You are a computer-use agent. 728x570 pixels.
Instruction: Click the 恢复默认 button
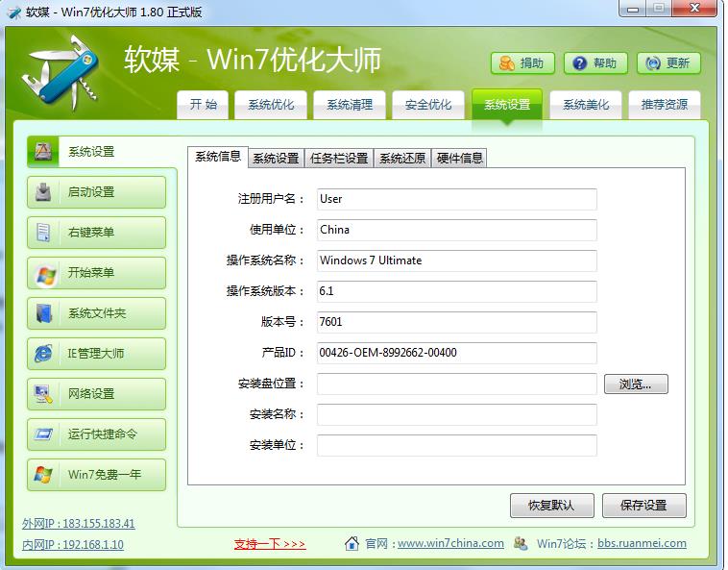551,506
